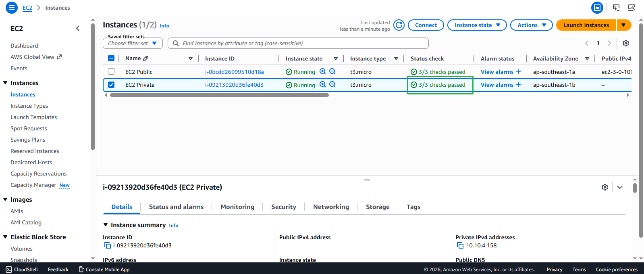Image resolution: width=644 pixels, height=274 pixels.
Task: Click the Find Instance search field
Action: (x=298, y=43)
